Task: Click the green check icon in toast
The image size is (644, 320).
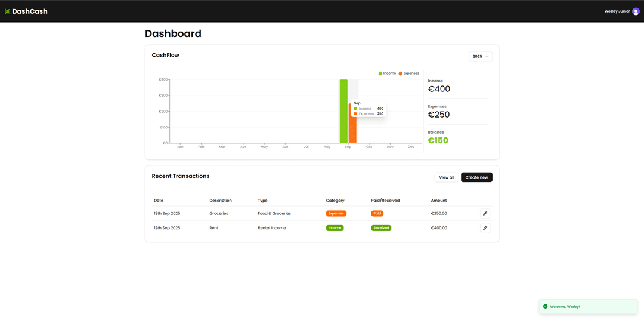Action: click(545, 306)
